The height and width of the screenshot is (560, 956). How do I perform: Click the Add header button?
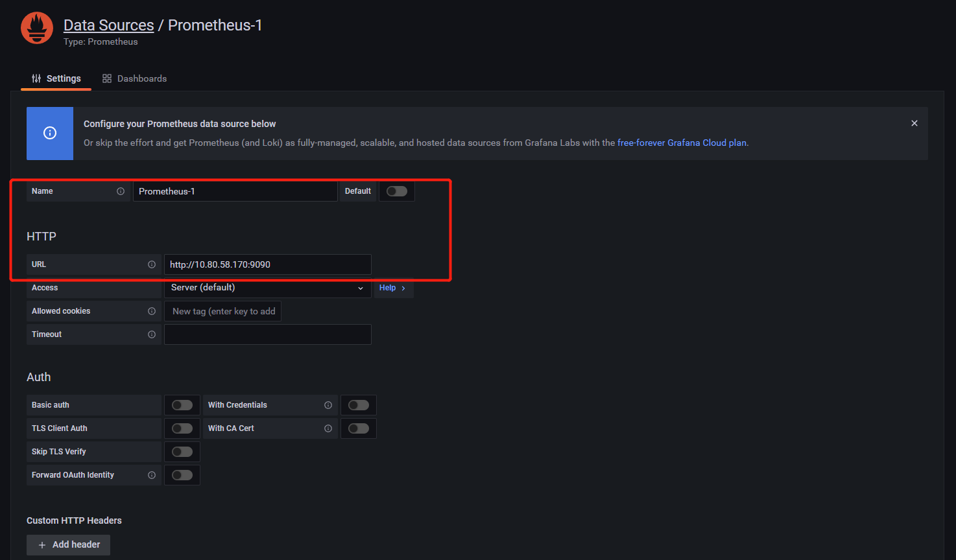point(69,545)
